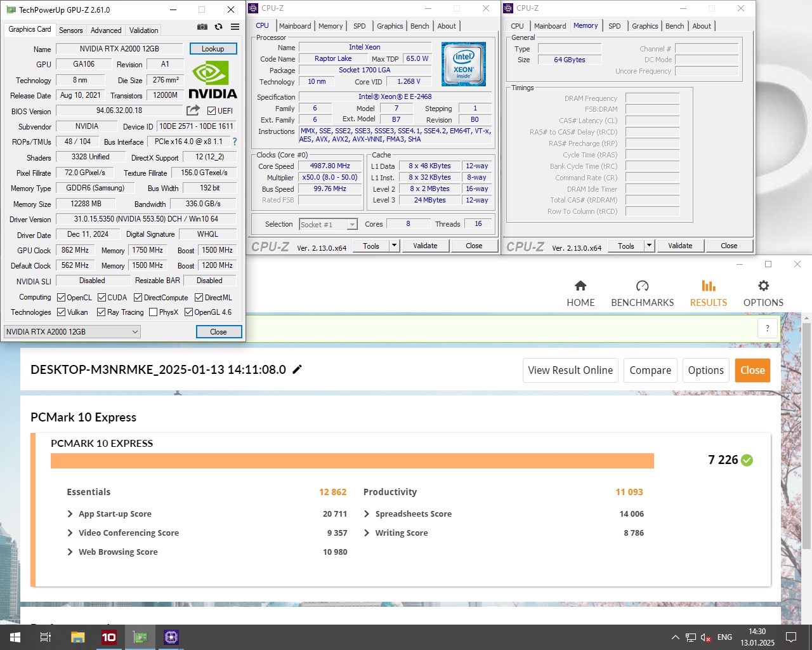Share BIOS via the export arrow icon
Screen dimensions: 812x650
tap(193, 110)
